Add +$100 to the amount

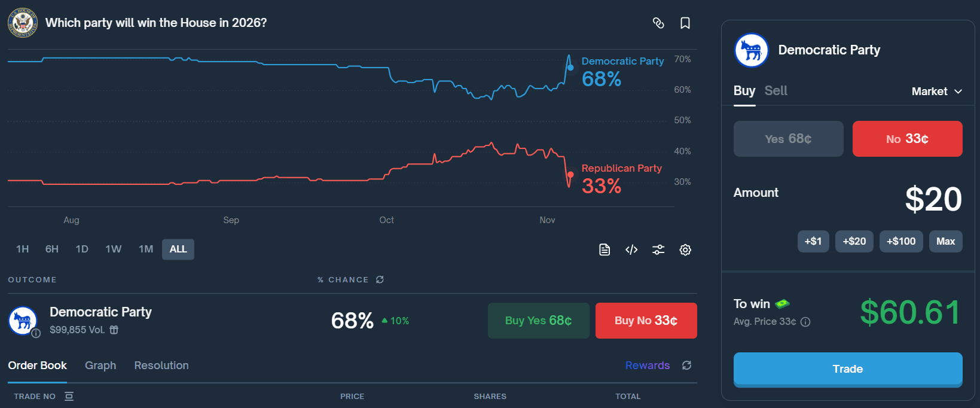[x=901, y=241]
